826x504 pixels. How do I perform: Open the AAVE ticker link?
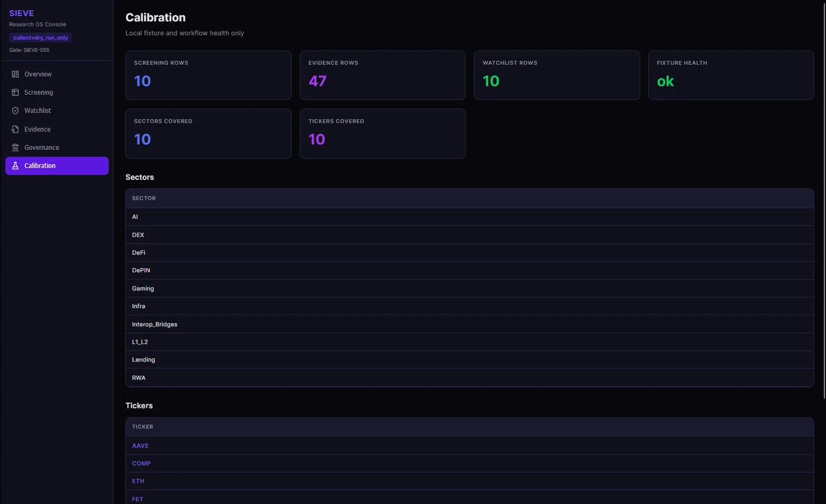click(x=140, y=446)
